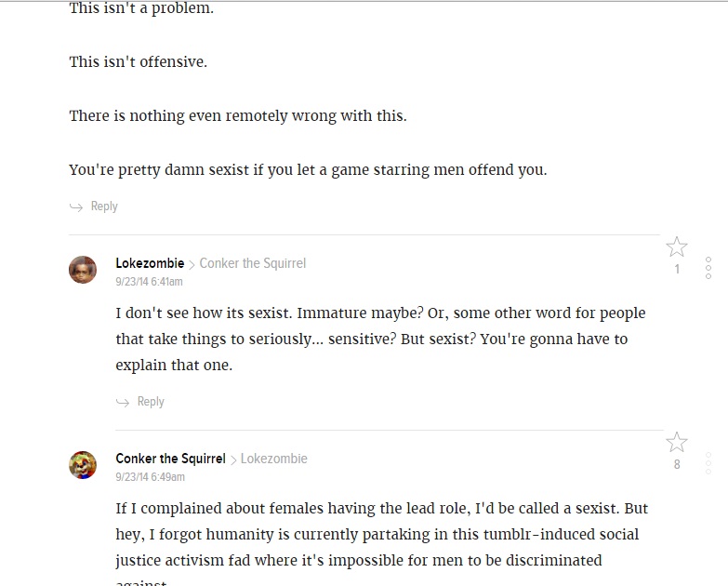Click the chevron arrow after bold Conker the Squirrel
Viewport: 728px width, 586px height.
pos(233,459)
